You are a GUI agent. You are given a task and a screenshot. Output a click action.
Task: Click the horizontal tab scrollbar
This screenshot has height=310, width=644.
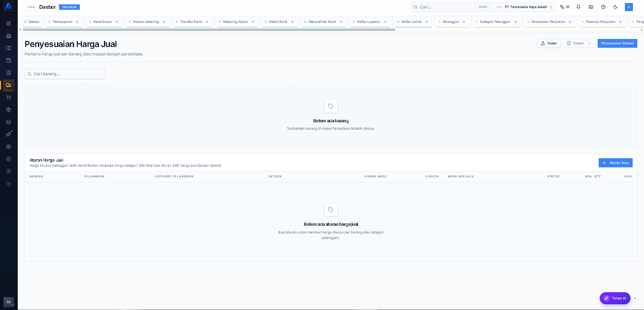pos(209,30)
